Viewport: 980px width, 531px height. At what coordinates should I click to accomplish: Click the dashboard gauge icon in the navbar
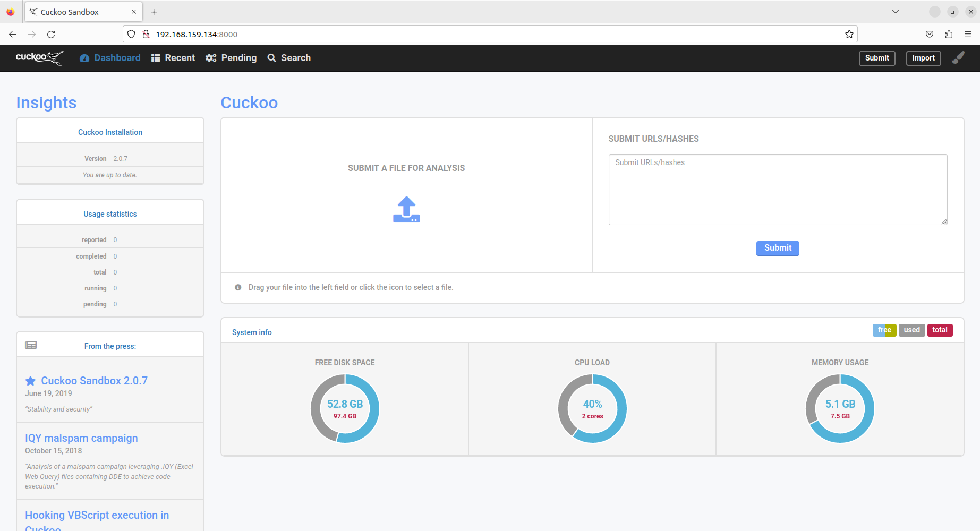point(84,58)
